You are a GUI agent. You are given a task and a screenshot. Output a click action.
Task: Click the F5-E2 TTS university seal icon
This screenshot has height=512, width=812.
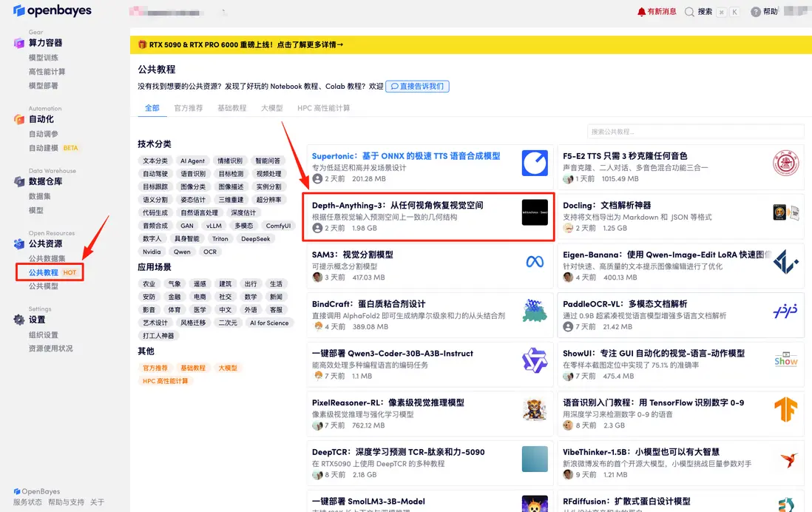click(x=785, y=164)
